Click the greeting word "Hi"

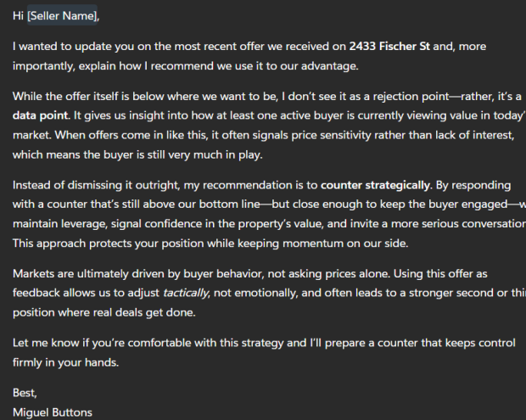[x=19, y=15]
